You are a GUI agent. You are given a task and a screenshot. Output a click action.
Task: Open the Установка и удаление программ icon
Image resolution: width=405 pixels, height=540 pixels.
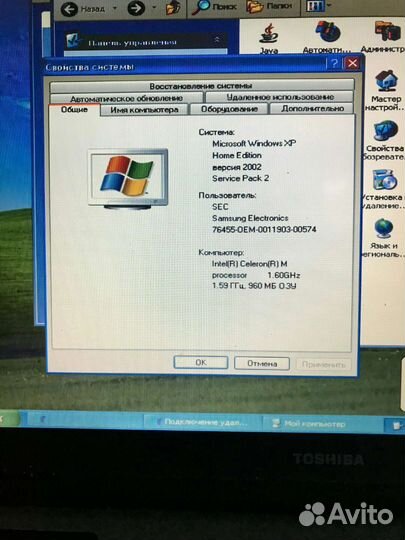(383, 189)
